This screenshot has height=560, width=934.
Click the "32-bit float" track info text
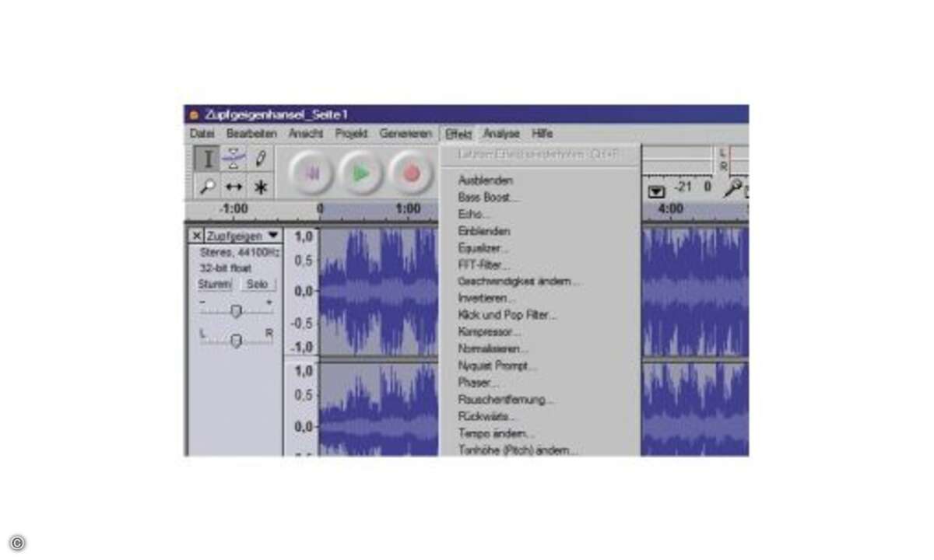[225, 268]
